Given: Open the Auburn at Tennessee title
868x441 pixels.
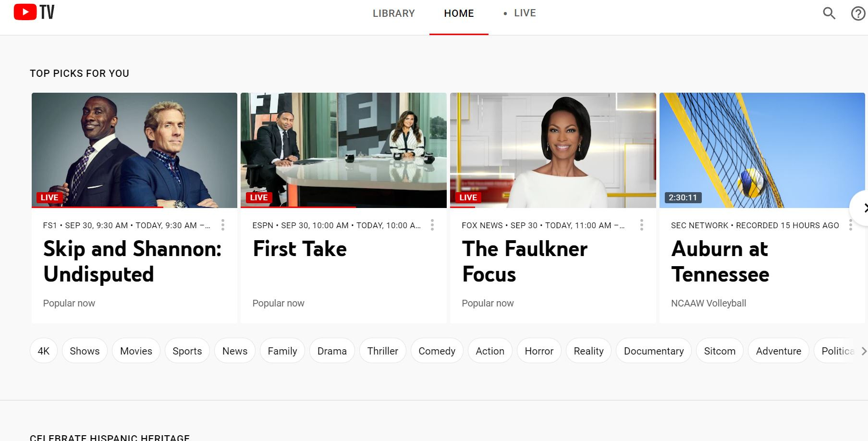Looking at the screenshot, I should pos(720,262).
